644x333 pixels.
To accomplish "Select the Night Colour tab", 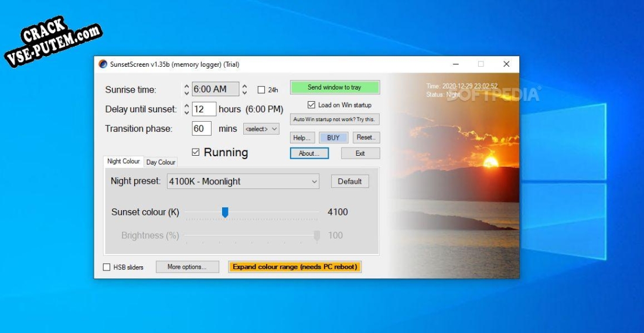I will [x=124, y=162].
